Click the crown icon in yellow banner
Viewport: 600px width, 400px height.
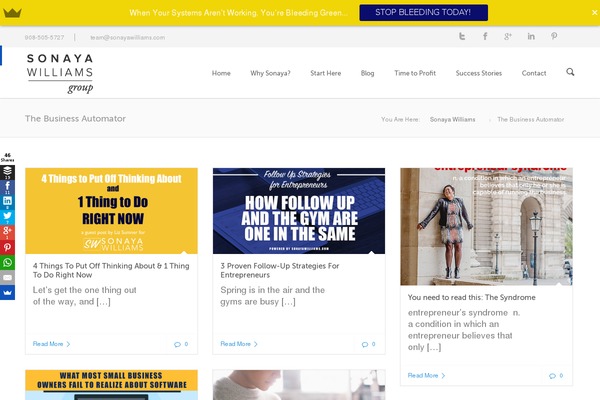[12, 13]
